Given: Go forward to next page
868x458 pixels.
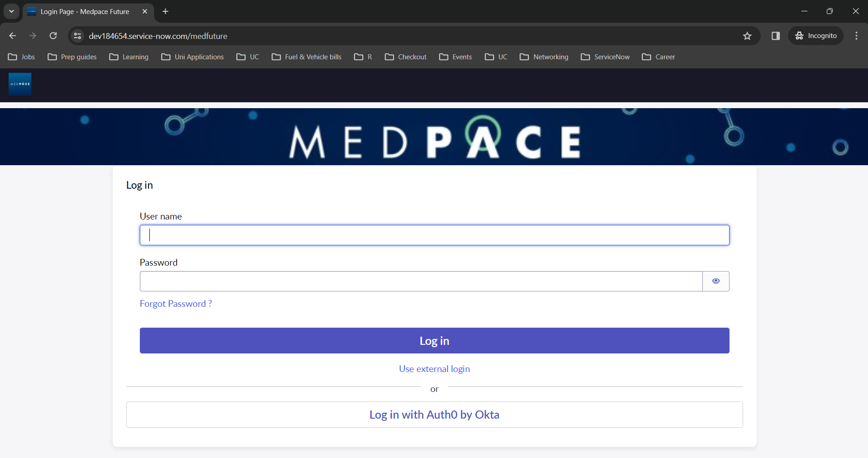Looking at the screenshot, I should click(x=33, y=36).
